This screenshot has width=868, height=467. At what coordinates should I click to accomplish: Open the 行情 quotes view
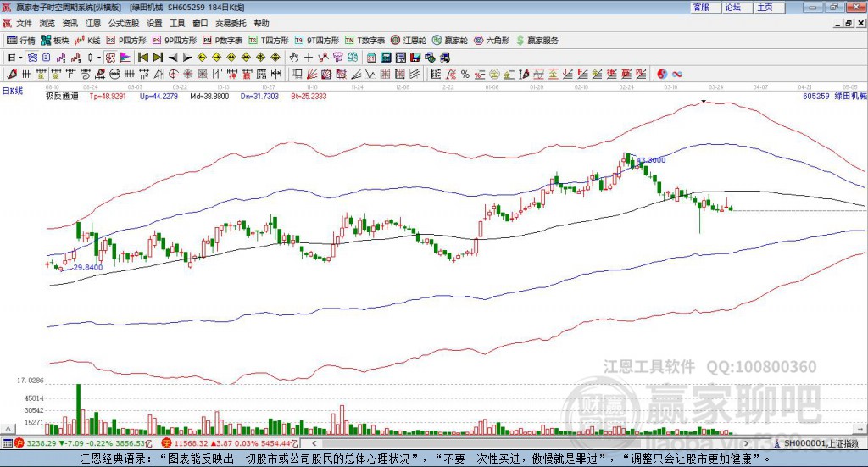click(x=20, y=41)
